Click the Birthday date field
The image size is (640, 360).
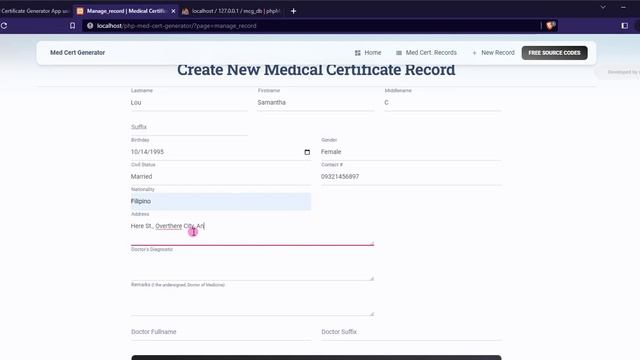(x=220, y=152)
